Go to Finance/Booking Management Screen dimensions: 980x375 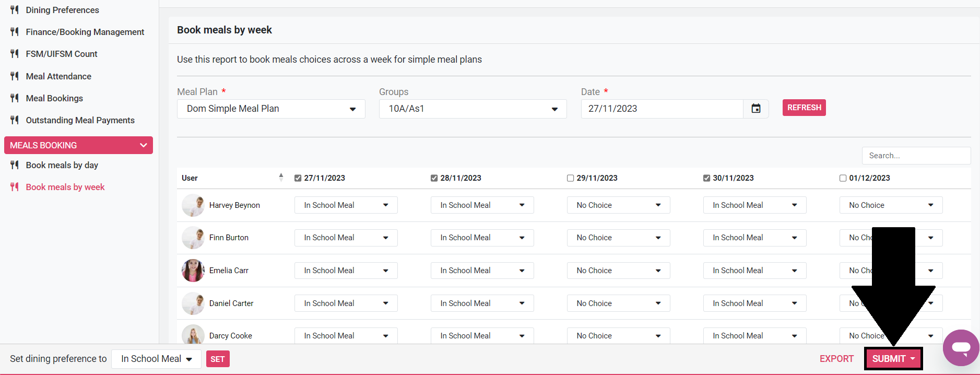click(x=85, y=32)
